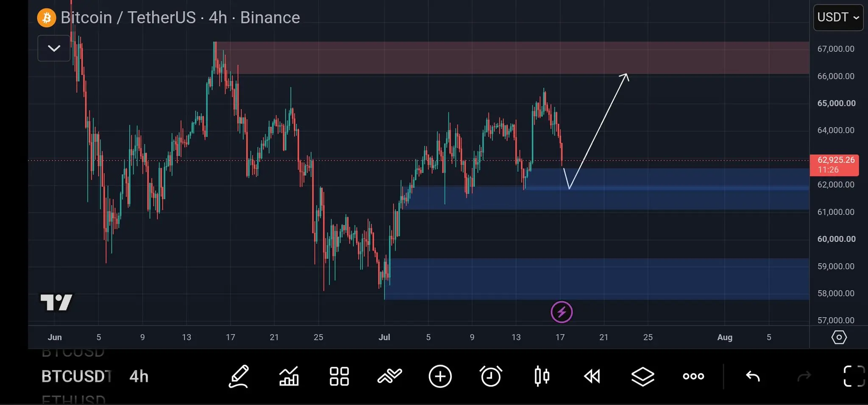Tap the purple lightning event marker
Screen dimensions: 868x405
[x=562, y=312]
